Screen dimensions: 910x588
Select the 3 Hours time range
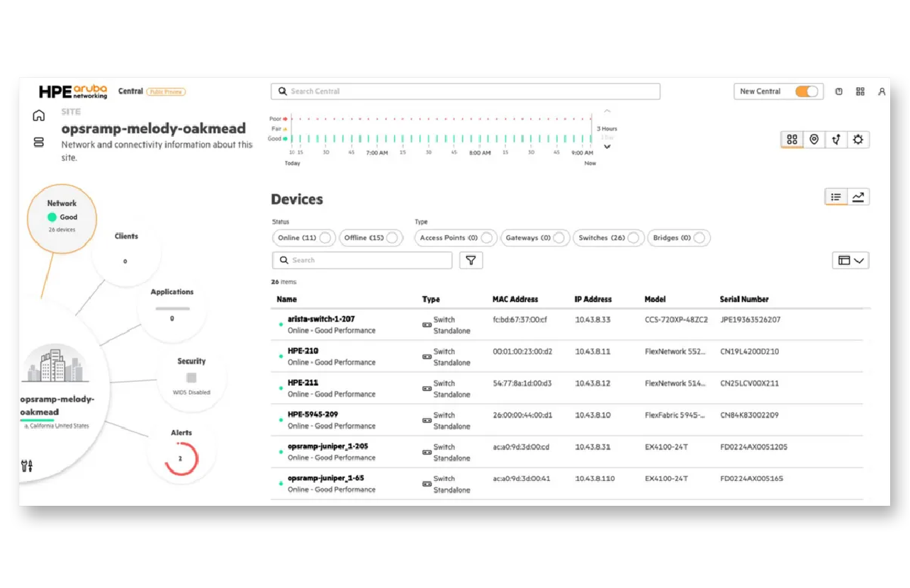(x=607, y=129)
